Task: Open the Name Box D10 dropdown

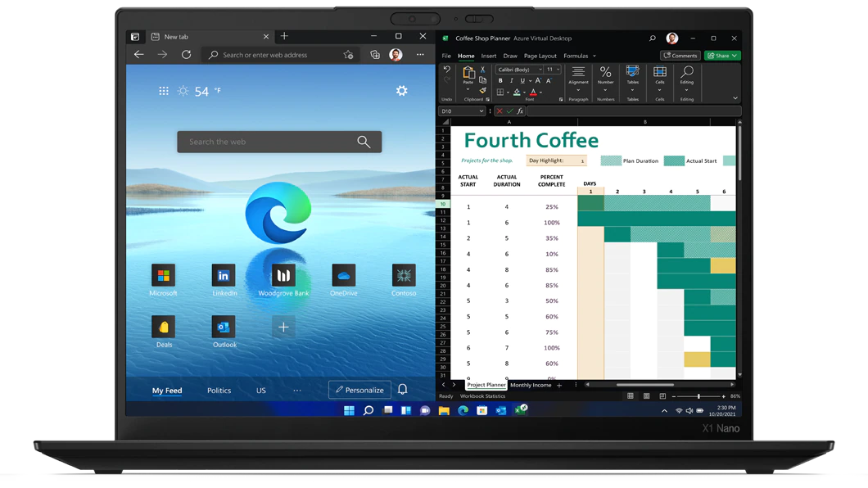Action: (481, 111)
